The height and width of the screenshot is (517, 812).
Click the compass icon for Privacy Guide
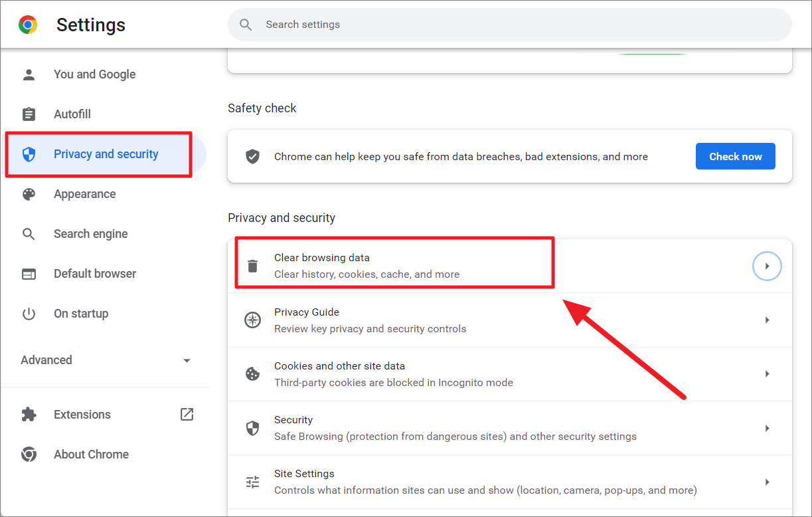click(x=252, y=320)
